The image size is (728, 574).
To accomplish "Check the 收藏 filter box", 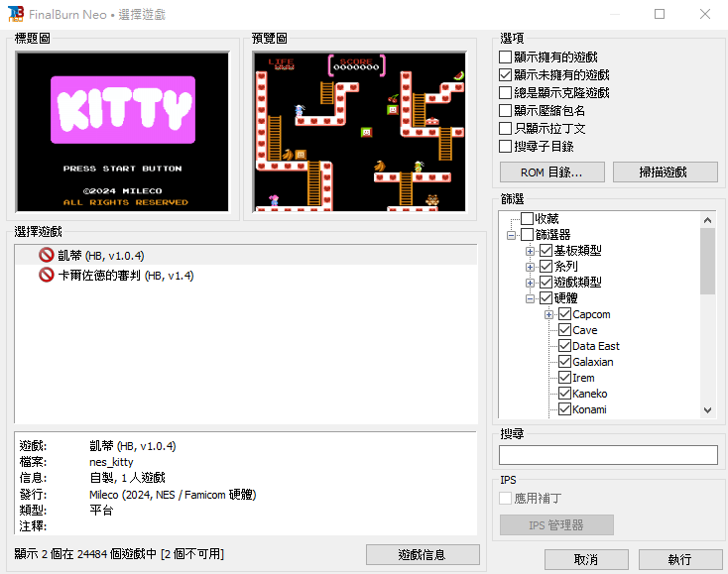I will click(527, 218).
